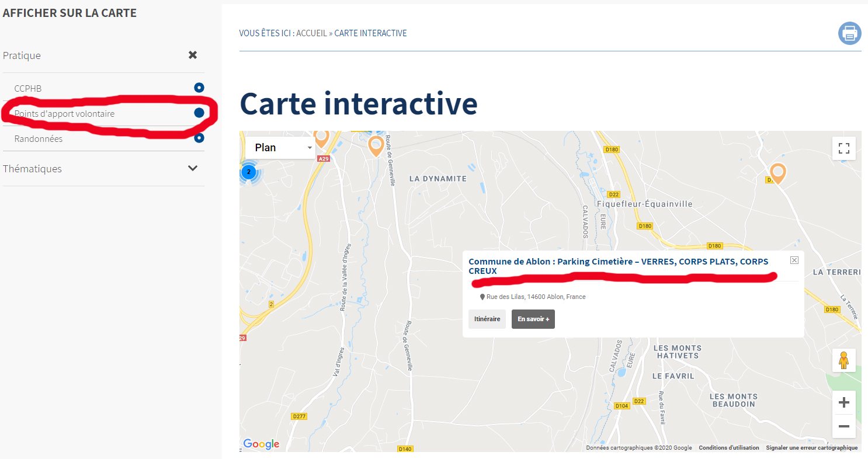Zoom out on the map
Screen dimensions: 868x459
click(843, 426)
